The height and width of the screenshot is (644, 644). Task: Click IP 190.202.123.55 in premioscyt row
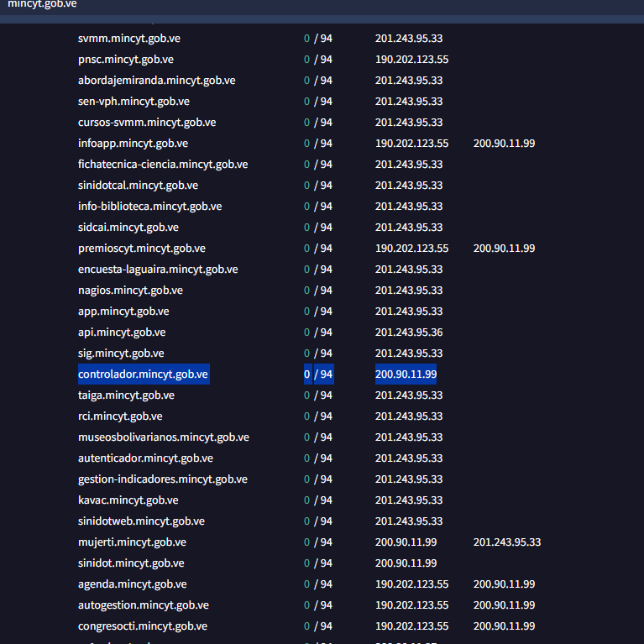pyautogui.click(x=411, y=248)
